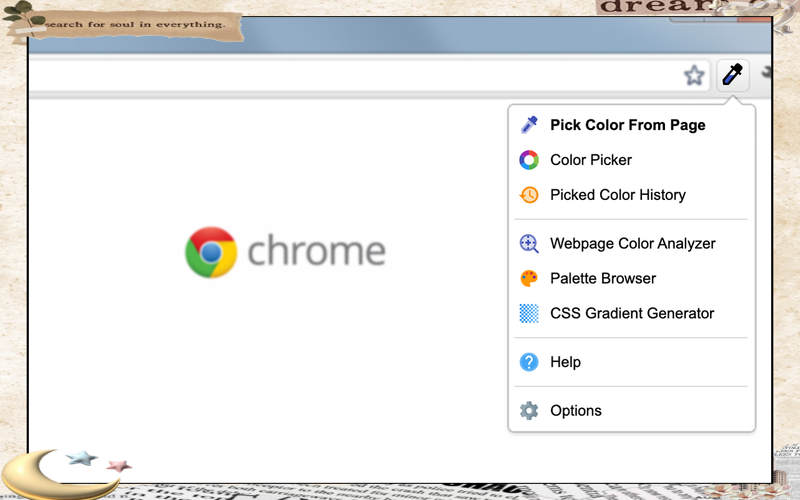800x500 pixels.
Task: Click the browser address bar
Action: (370, 76)
